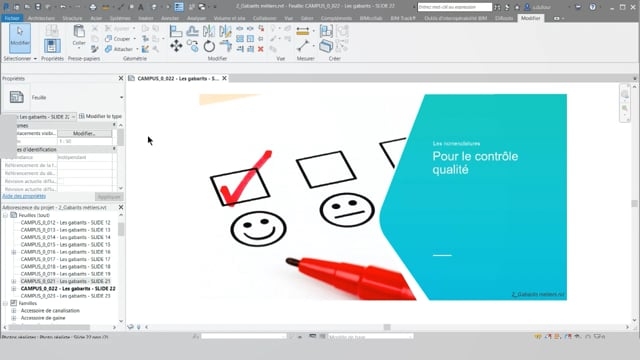Select the Modifier arrow tool in ribbon
The image size is (640, 360).
point(20,38)
